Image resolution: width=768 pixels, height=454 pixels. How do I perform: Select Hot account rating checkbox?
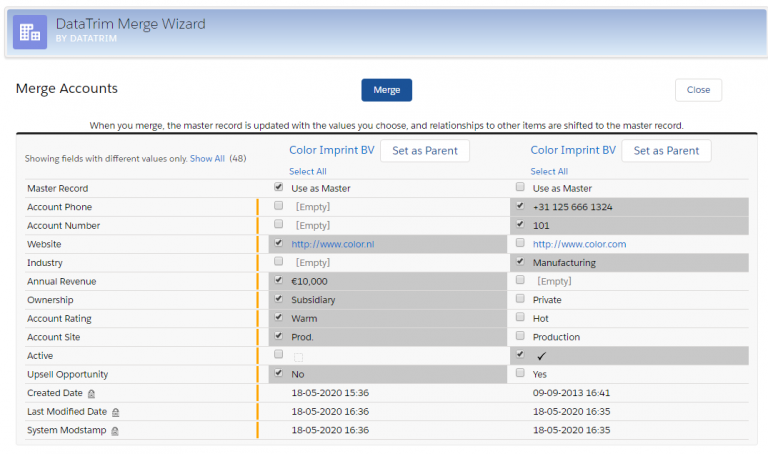point(520,317)
